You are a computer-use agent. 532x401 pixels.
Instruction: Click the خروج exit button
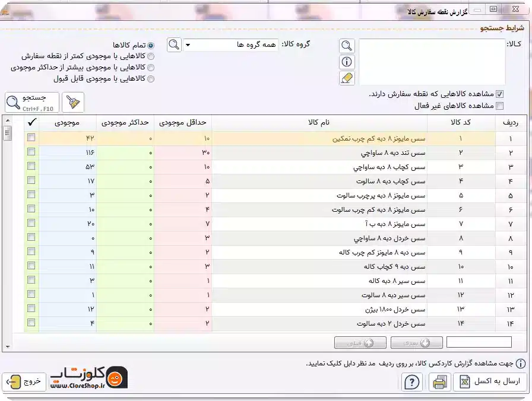pos(24,382)
